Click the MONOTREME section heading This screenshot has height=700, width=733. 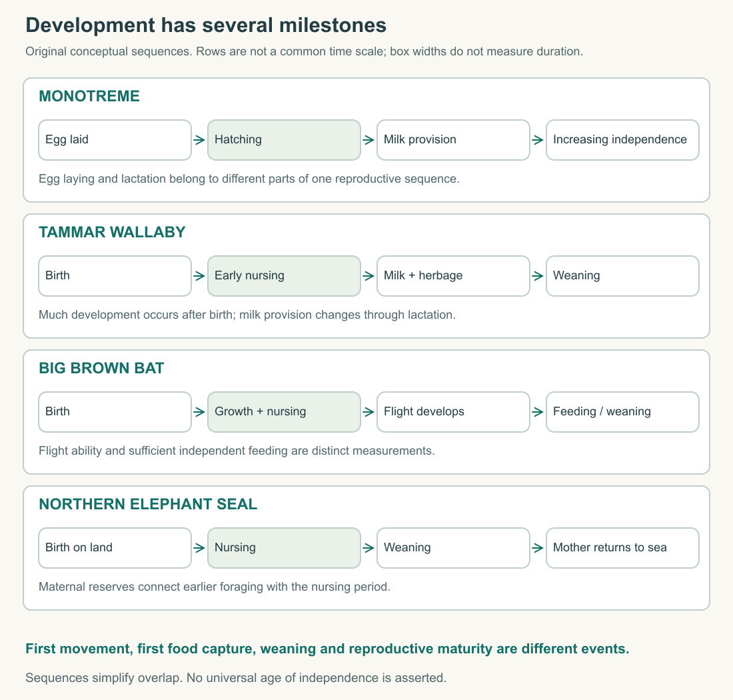pos(89,96)
